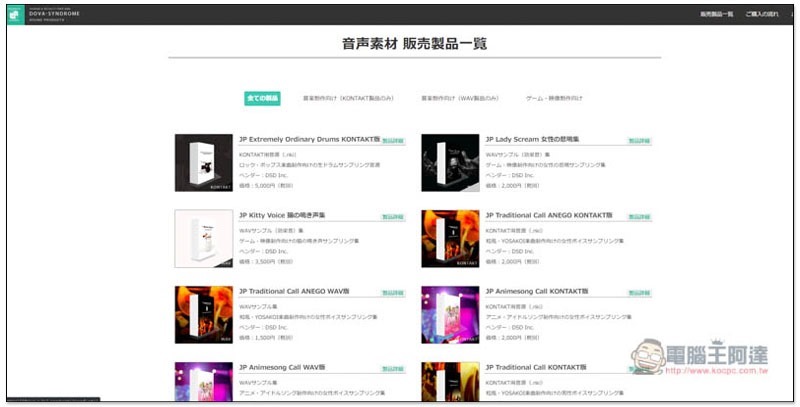Filter by 音楽制作向け (WAV製品のみ)
This screenshot has width=800, height=407.
coord(459,98)
